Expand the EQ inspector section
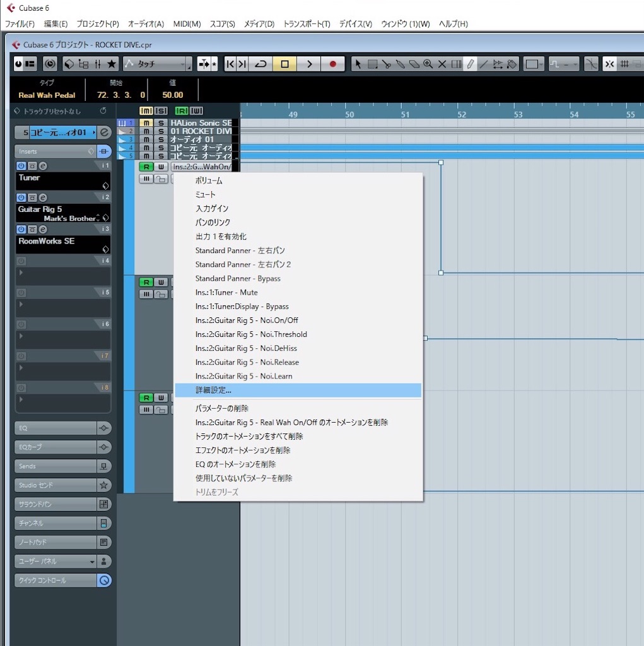Viewport: 644px width, 646px height. point(56,428)
